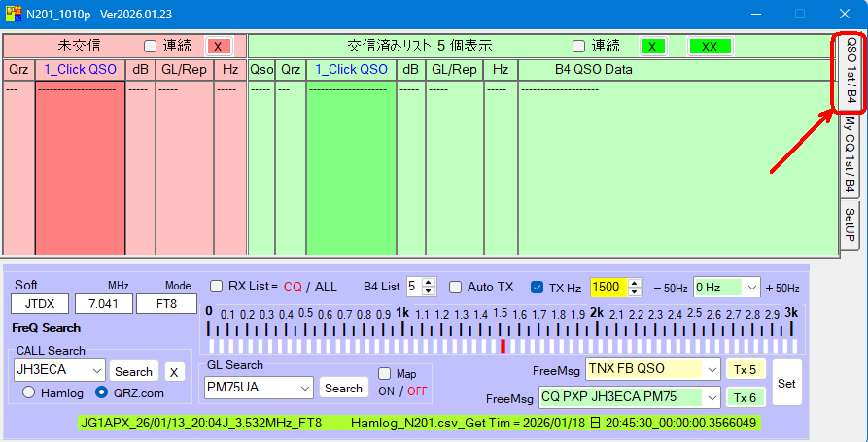Open the SetUP tab
The width and height of the screenshot is (868, 442).
849,224
